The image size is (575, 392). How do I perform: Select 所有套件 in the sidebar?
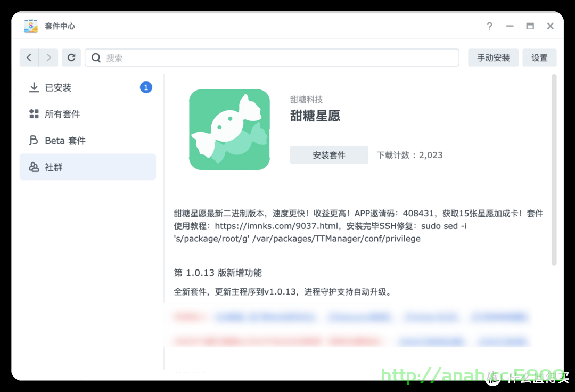(x=88, y=114)
